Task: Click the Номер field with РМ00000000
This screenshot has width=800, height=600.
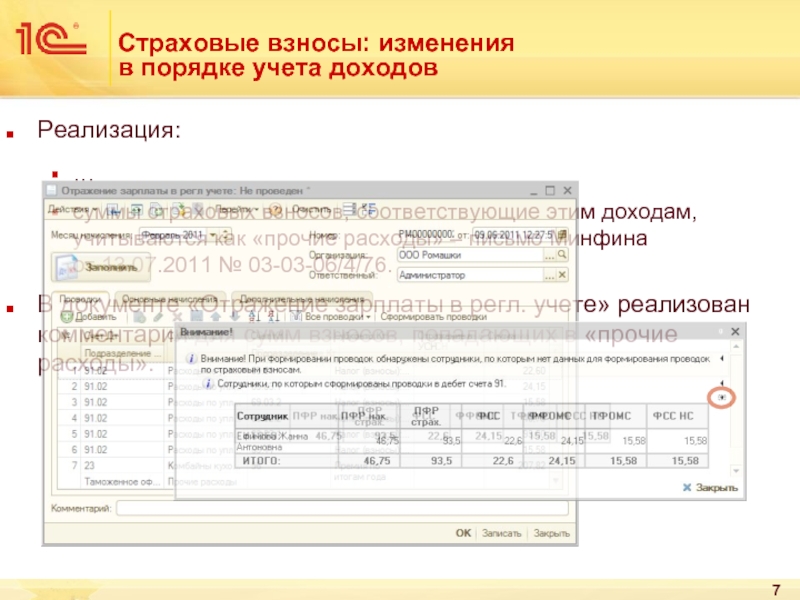Action: [x=425, y=234]
